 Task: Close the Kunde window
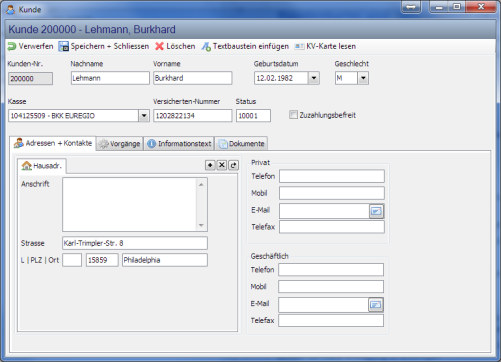coord(481,7)
